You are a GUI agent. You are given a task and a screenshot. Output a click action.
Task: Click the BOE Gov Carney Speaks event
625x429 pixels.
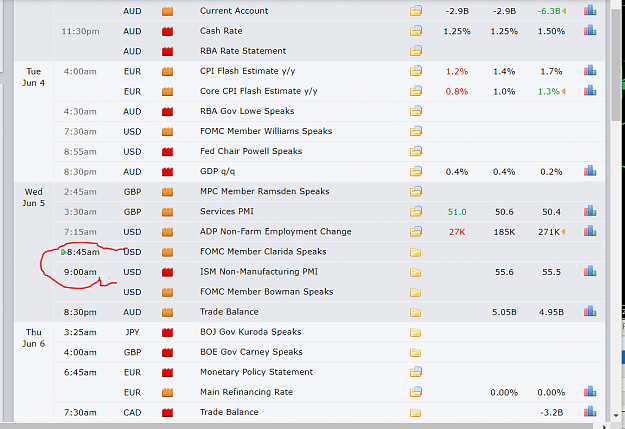251,352
